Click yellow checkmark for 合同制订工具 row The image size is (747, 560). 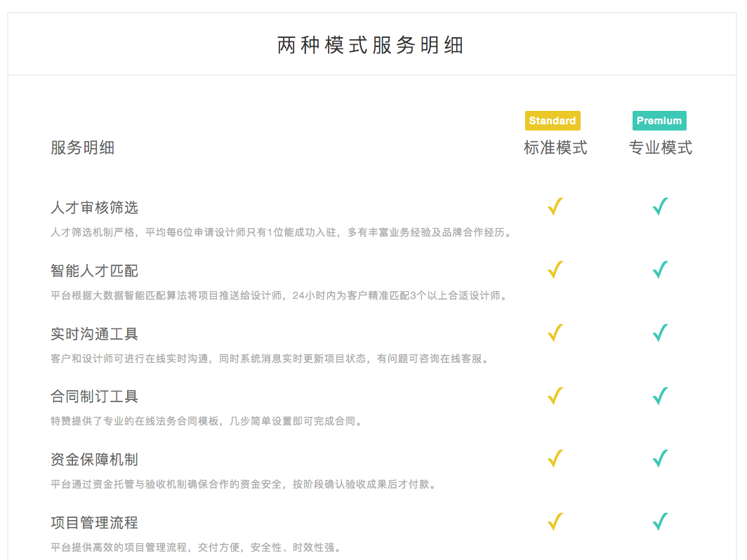555,396
